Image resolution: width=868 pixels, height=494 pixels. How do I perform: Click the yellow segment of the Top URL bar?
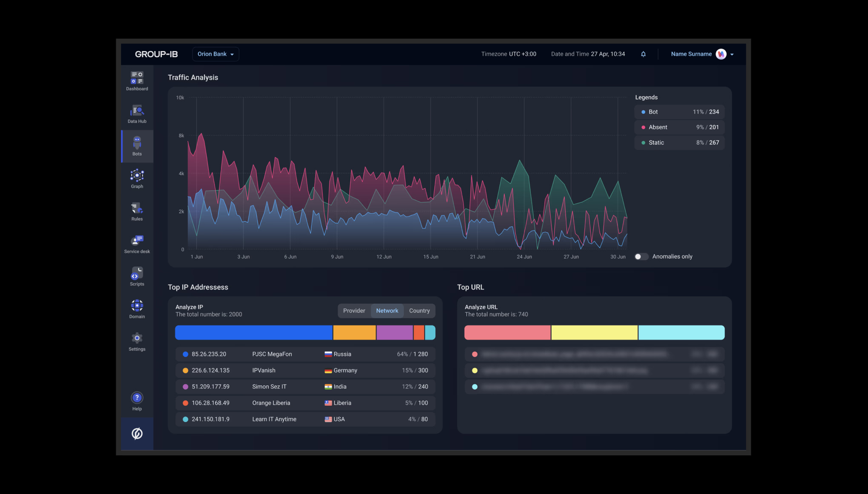594,333
